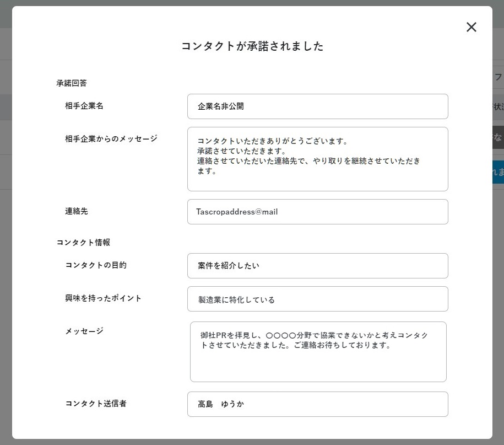
Task: Click the 承諾回答 section heading
Action: coord(72,83)
